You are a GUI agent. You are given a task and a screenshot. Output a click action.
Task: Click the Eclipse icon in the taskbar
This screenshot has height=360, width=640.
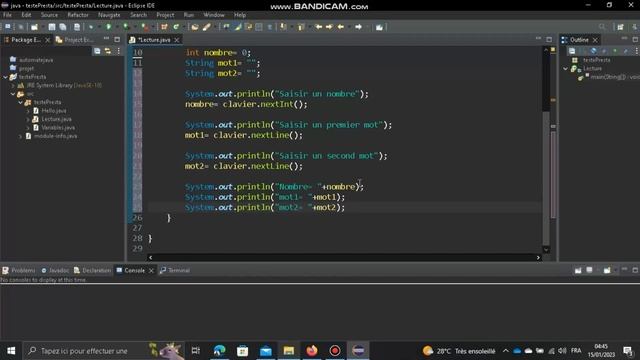tap(358, 351)
